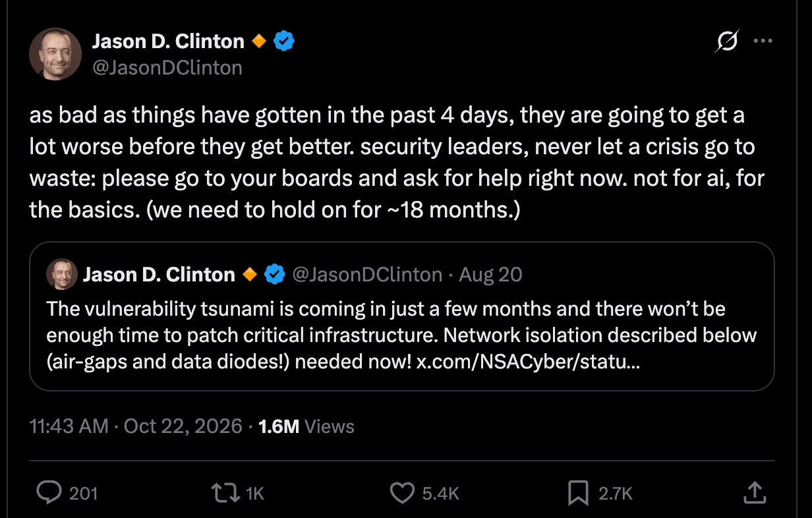Click the blue verified badge in quoted post
812x518 pixels.
[x=274, y=274]
